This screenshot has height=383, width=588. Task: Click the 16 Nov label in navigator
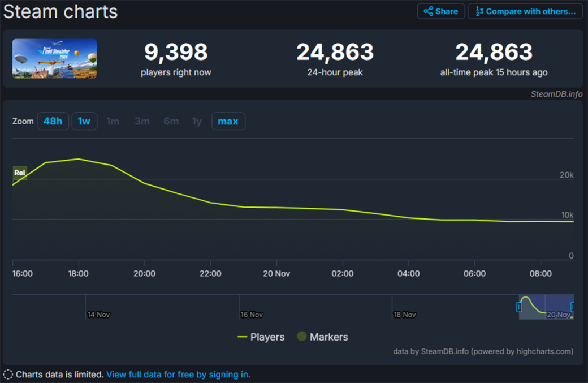pyautogui.click(x=252, y=315)
